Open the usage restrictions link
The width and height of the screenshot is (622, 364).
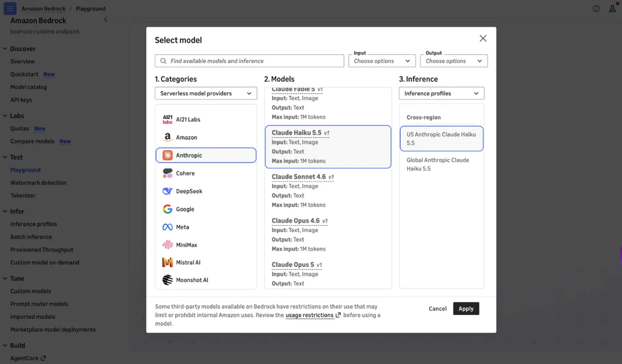(313, 315)
